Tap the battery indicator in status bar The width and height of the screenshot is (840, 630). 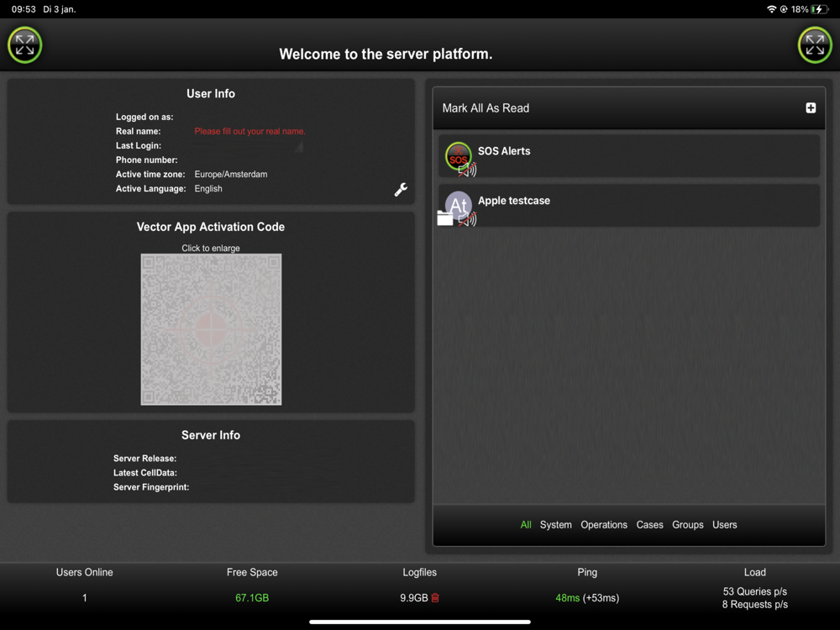tap(820, 9)
